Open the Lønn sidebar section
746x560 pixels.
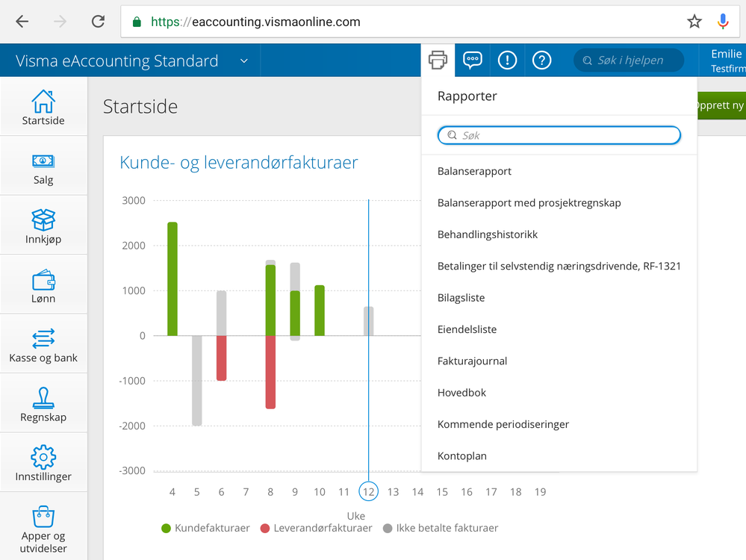43,285
